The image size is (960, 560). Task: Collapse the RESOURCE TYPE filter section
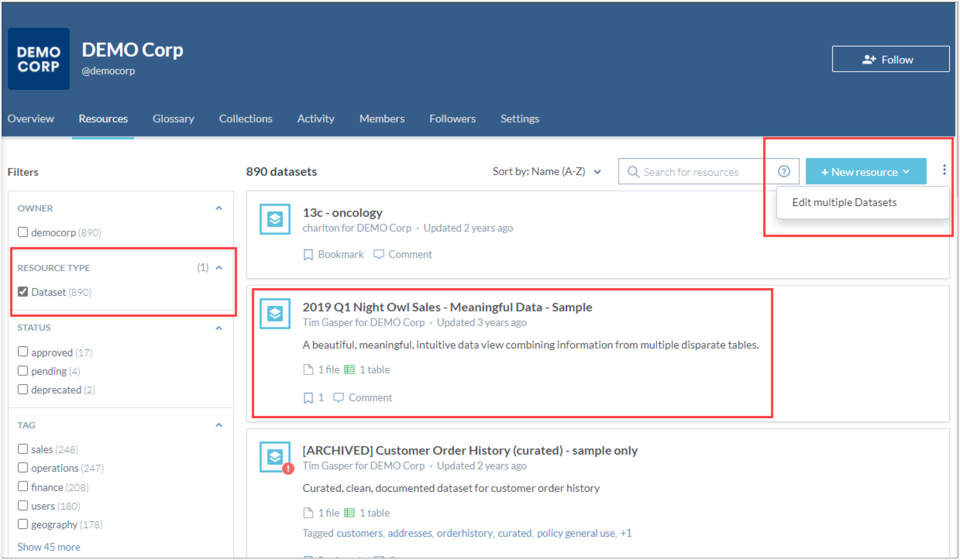(x=219, y=268)
